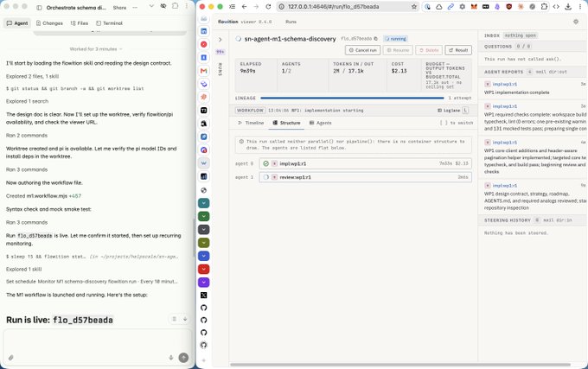The width and height of the screenshot is (588, 369).
Task: Open the browser extensions puzzle icon
Action: [544, 7]
